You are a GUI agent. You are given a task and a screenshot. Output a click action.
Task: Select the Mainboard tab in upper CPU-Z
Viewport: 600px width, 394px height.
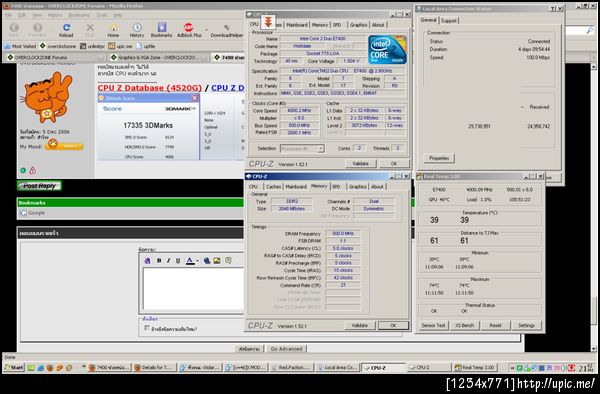pyautogui.click(x=297, y=24)
